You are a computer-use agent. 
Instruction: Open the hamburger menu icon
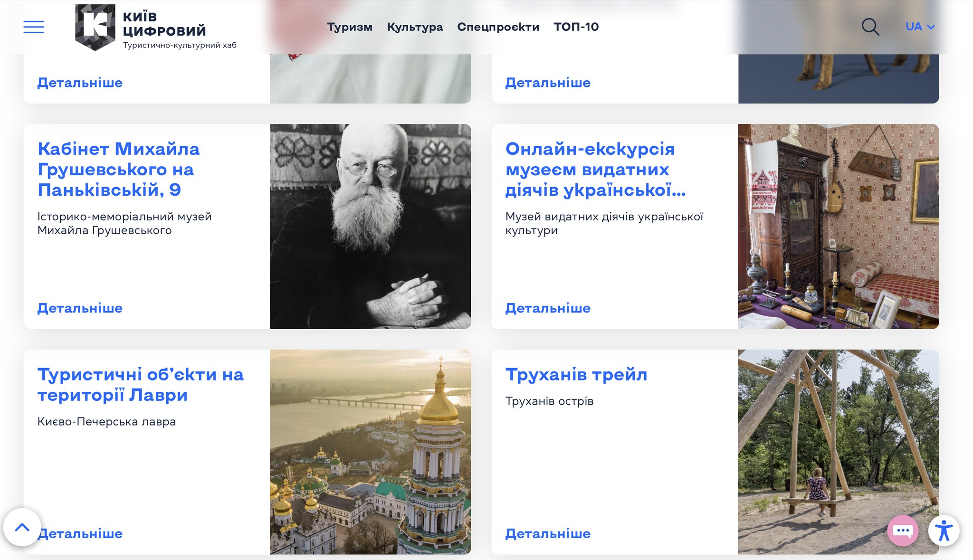34,27
